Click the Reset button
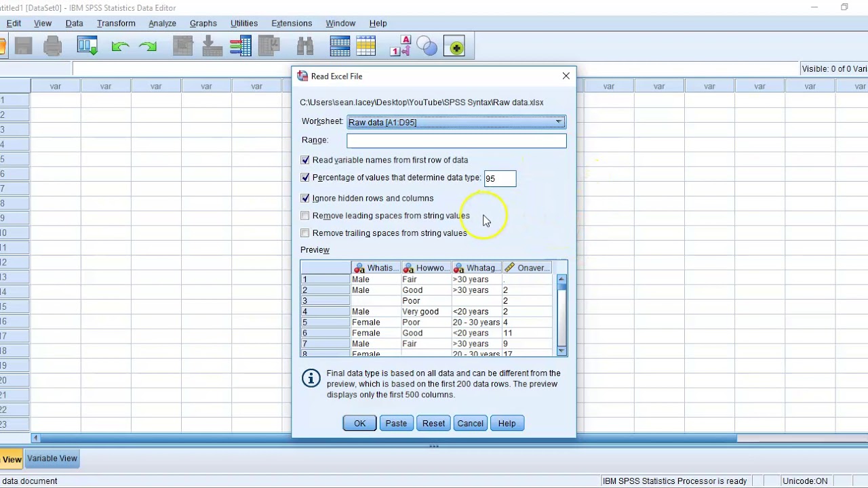 [x=433, y=423]
